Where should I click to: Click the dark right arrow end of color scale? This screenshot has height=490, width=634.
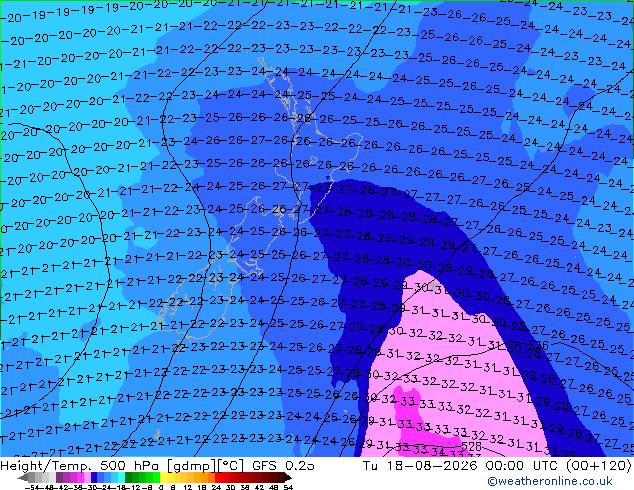[x=288, y=478]
